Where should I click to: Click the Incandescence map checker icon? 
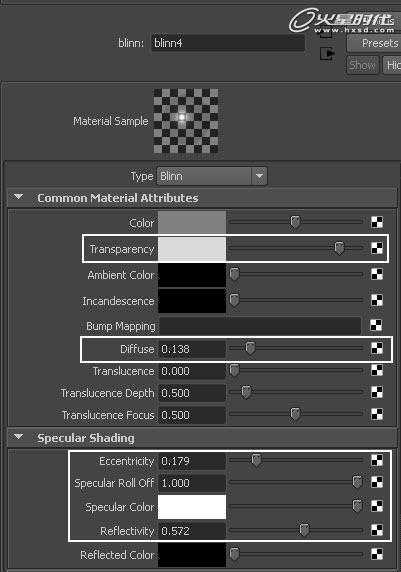pyautogui.click(x=377, y=300)
